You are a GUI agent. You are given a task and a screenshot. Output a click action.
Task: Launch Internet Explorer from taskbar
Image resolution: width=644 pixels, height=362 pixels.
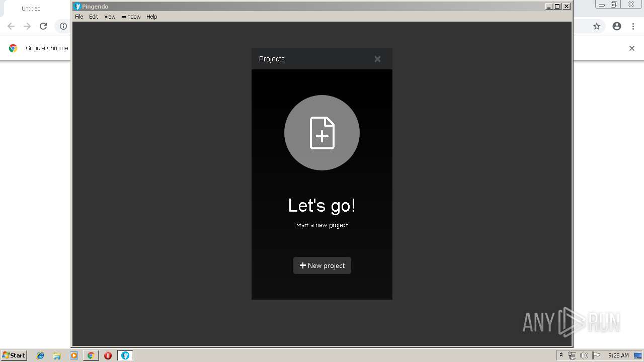click(40, 355)
